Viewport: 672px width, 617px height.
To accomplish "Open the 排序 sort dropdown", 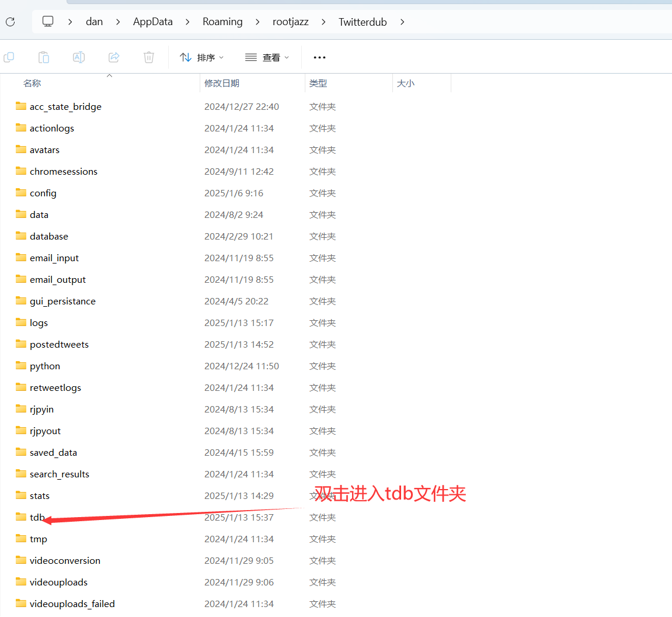I will [202, 57].
